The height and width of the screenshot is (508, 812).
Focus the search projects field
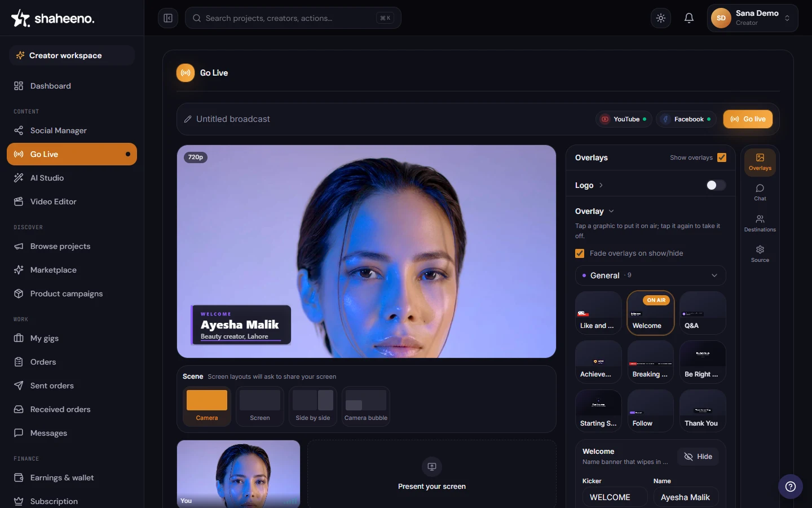(x=293, y=18)
